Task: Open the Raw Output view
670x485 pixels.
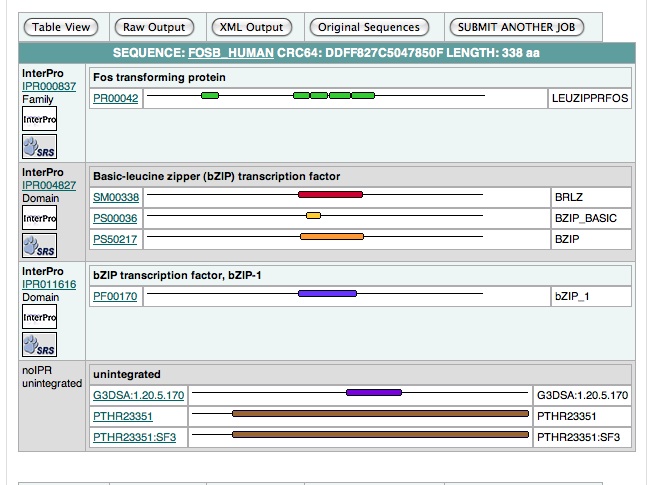Action: [155, 27]
